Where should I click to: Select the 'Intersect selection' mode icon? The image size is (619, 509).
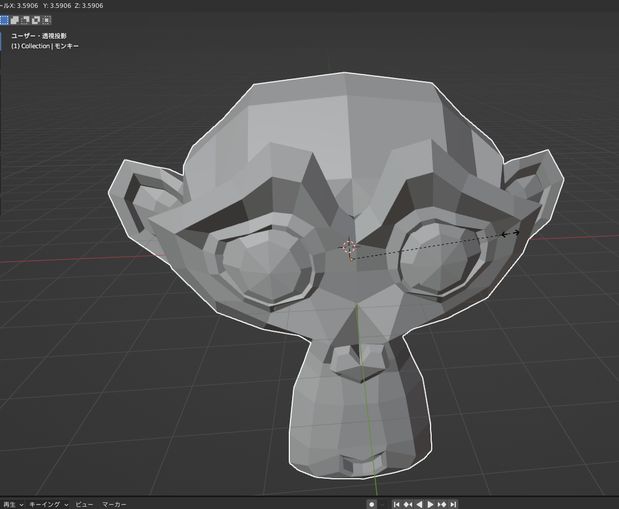click(47, 20)
